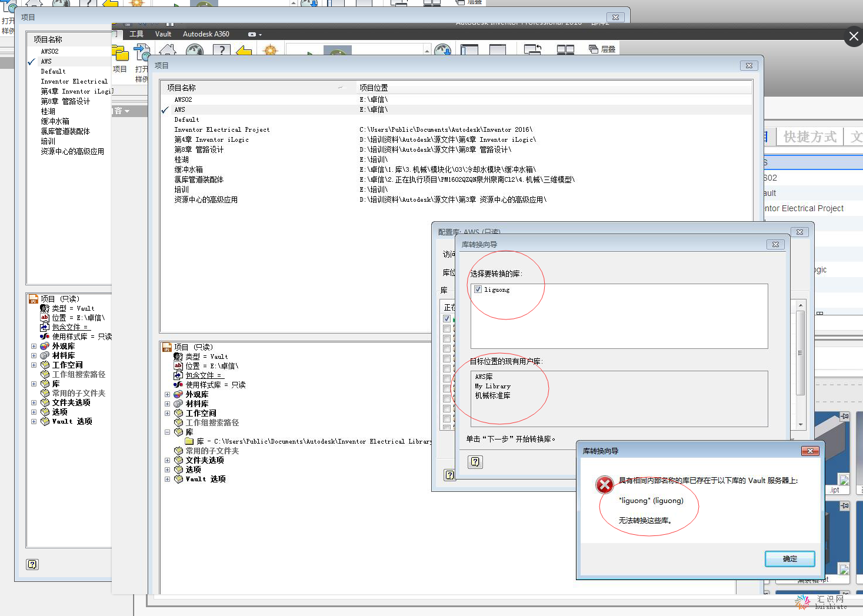Click 包含文件 icon in front project tree
Viewport: 863px width, 616px height.
[178, 375]
